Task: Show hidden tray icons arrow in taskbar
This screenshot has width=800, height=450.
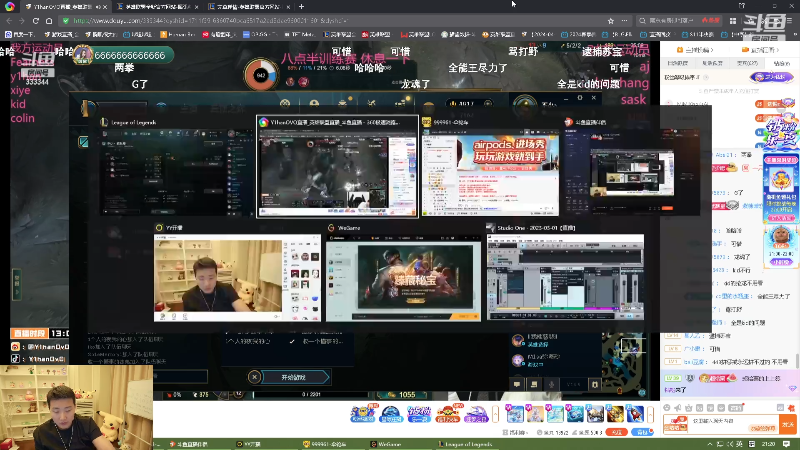Action: click(710, 444)
